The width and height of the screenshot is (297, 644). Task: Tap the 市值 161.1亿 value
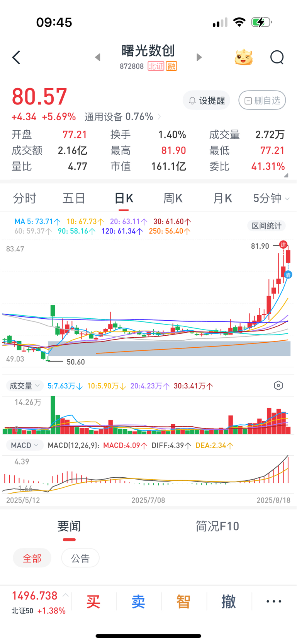pos(169,166)
